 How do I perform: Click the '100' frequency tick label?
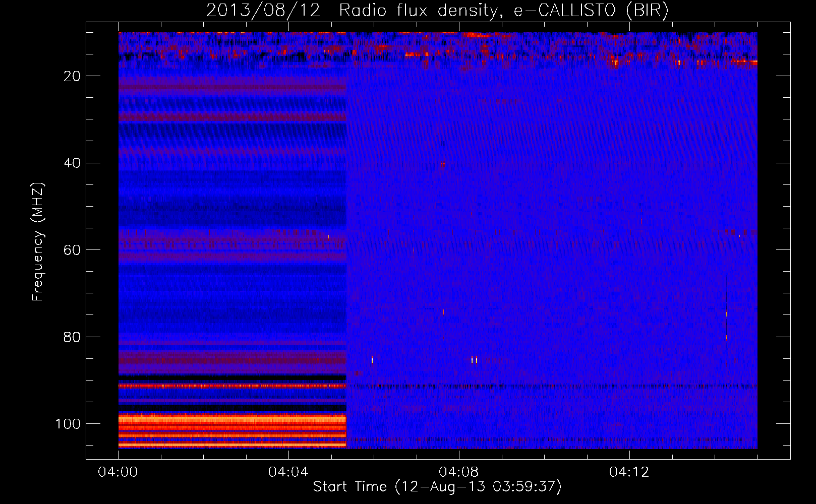[68, 424]
